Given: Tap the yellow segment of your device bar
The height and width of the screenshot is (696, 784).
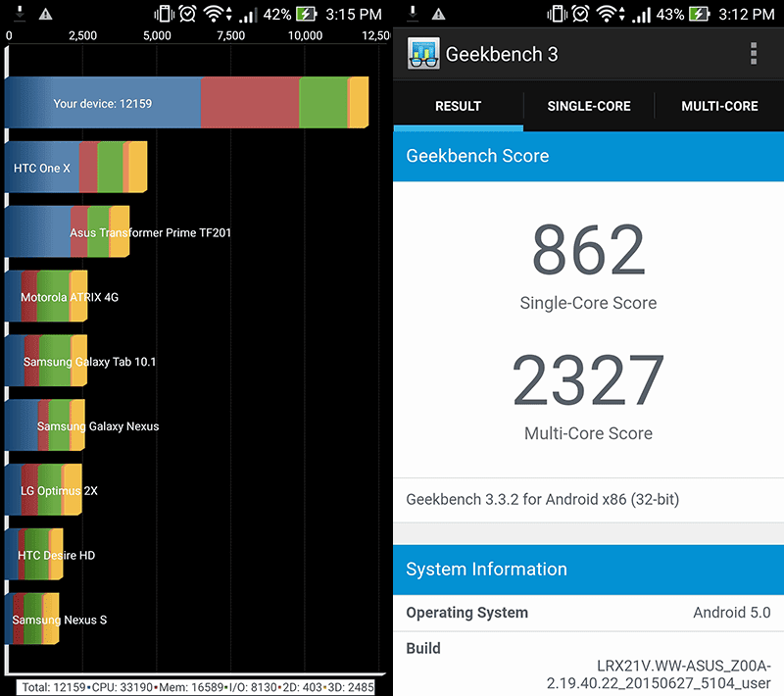Looking at the screenshot, I should tap(359, 103).
